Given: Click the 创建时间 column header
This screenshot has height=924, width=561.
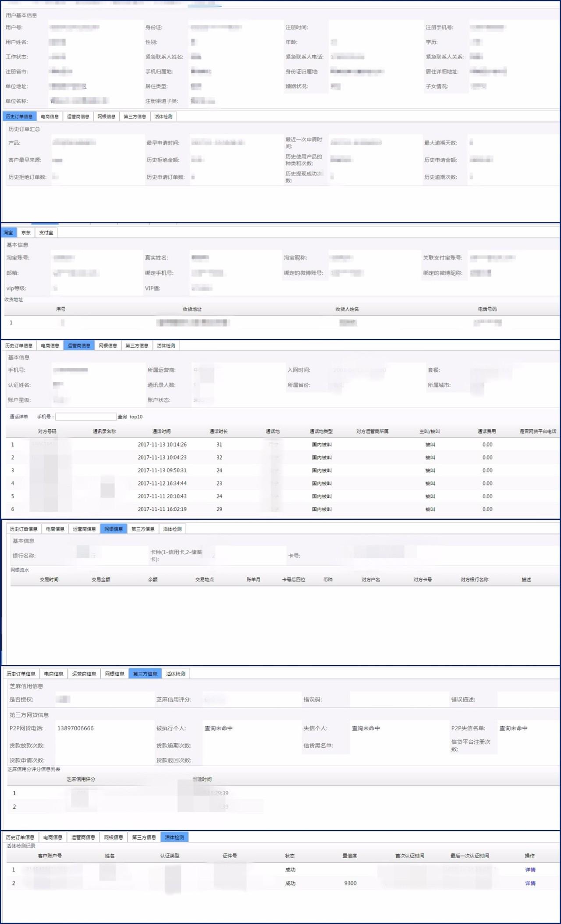Looking at the screenshot, I should coord(202,779).
